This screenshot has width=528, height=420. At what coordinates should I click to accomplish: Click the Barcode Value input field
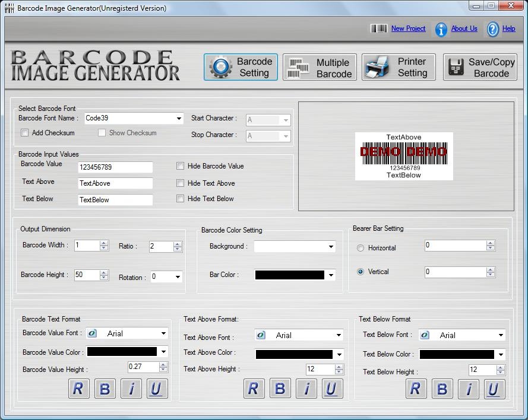115,167
